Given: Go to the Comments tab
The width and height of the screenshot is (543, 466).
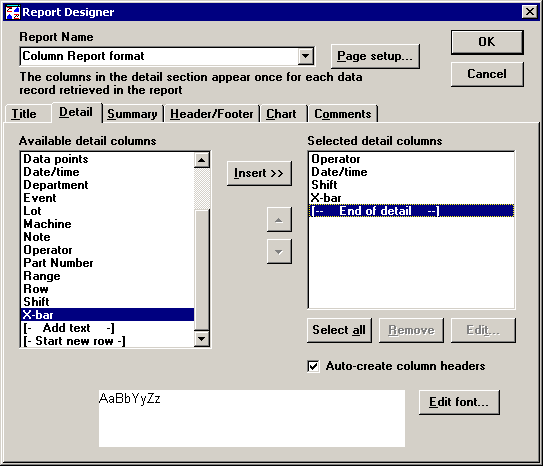Looking at the screenshot, I should 342,114.
